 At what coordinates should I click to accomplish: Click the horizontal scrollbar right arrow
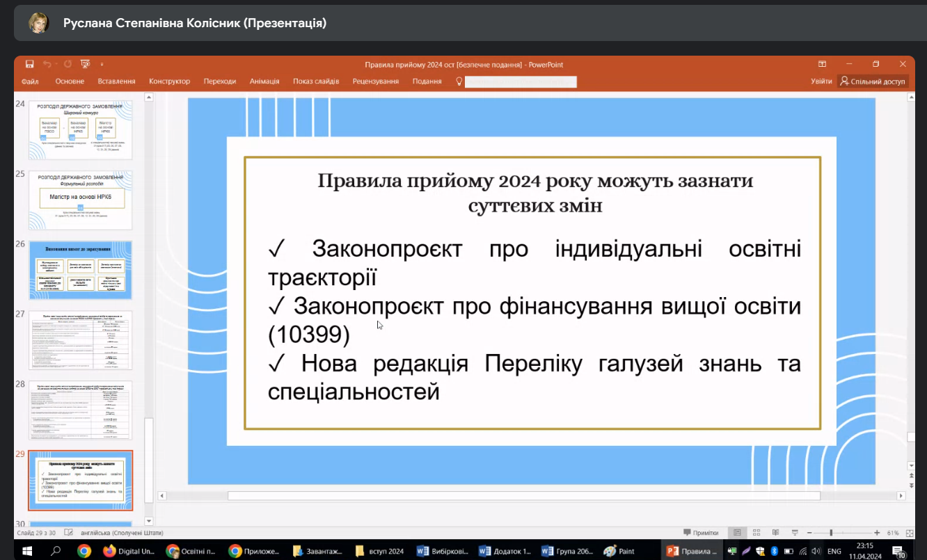(x=901, y=496)
